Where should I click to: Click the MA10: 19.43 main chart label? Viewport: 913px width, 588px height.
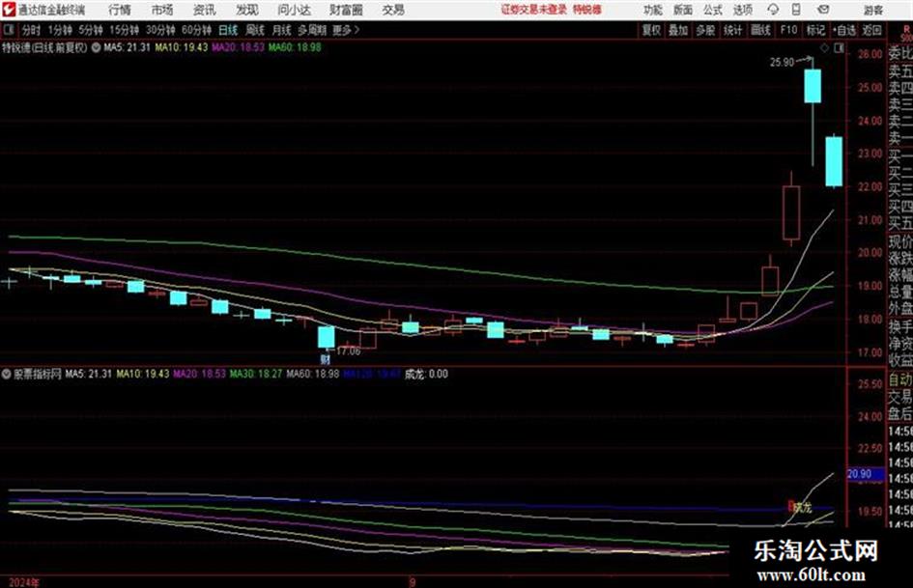(x=181, y=47)
